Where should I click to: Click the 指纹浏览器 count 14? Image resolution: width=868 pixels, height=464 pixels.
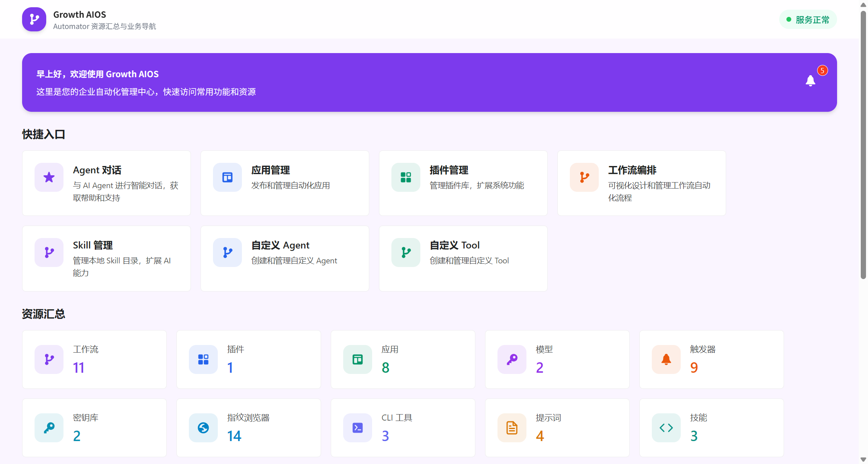pos(234,436)
